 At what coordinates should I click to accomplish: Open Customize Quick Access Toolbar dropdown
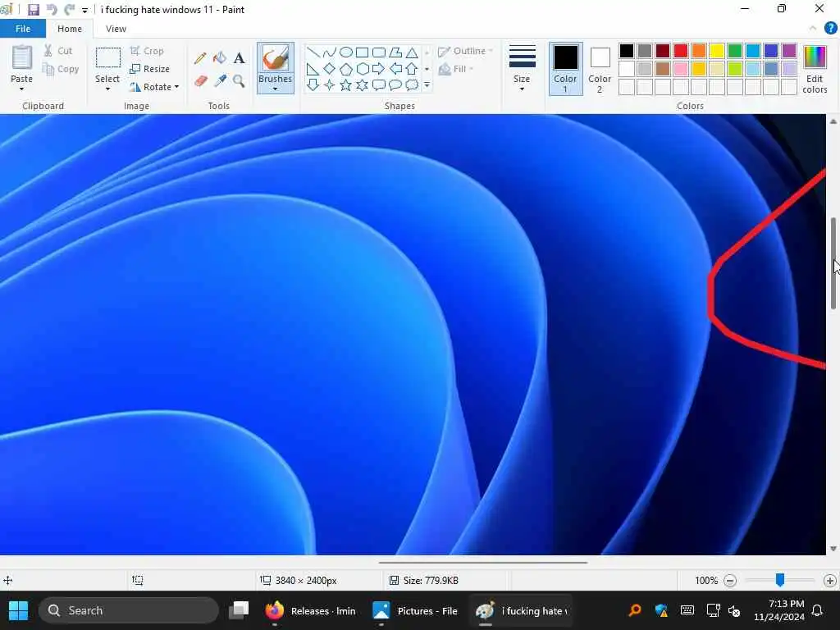tap(84, 10)
